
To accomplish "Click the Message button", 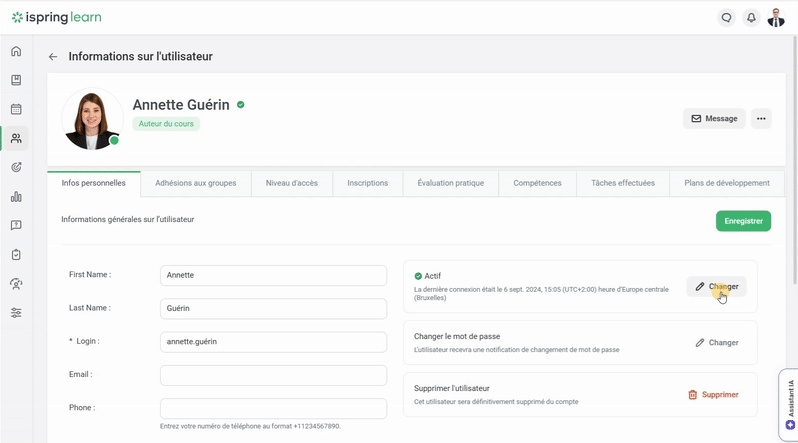I will click(x=714, y=118).
